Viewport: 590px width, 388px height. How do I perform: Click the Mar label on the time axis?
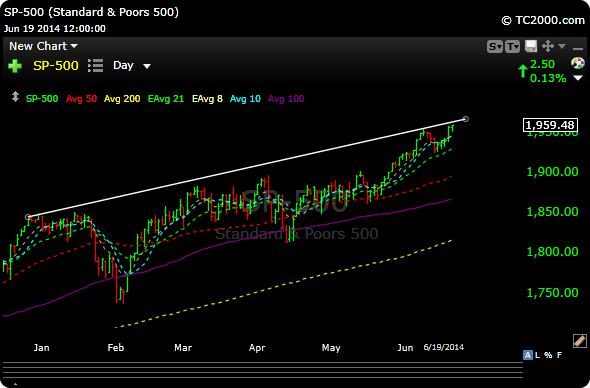pos(183,348)
